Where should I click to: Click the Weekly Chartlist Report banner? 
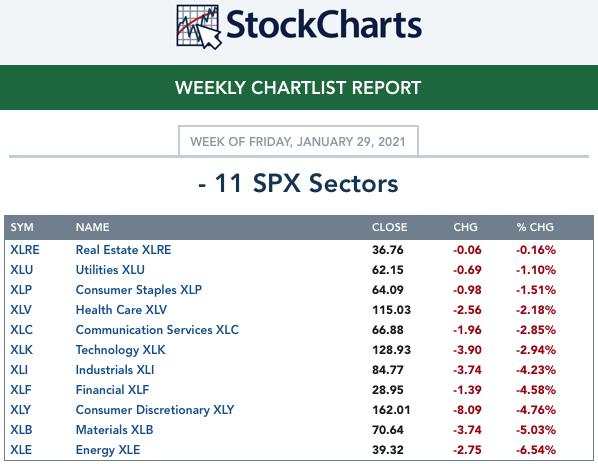point(299,88)
